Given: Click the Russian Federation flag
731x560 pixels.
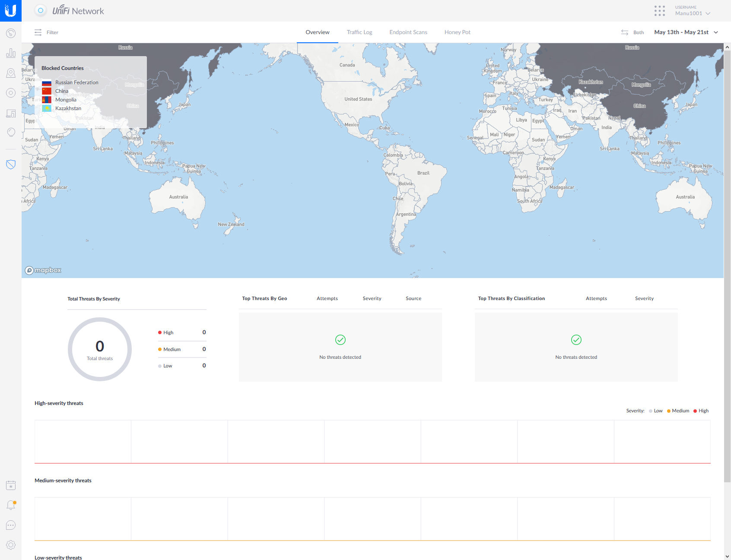Looking at the screenshot, I should 47,82.
